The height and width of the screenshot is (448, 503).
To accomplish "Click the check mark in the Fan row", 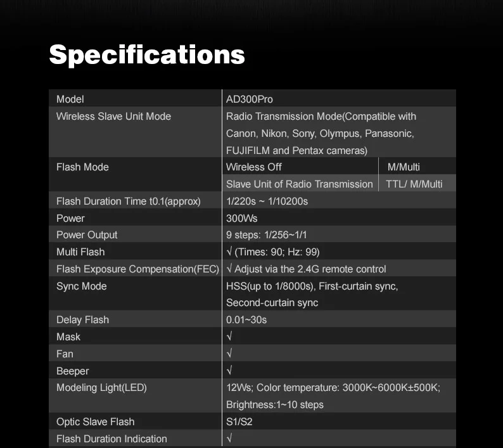I will point(229,354).
